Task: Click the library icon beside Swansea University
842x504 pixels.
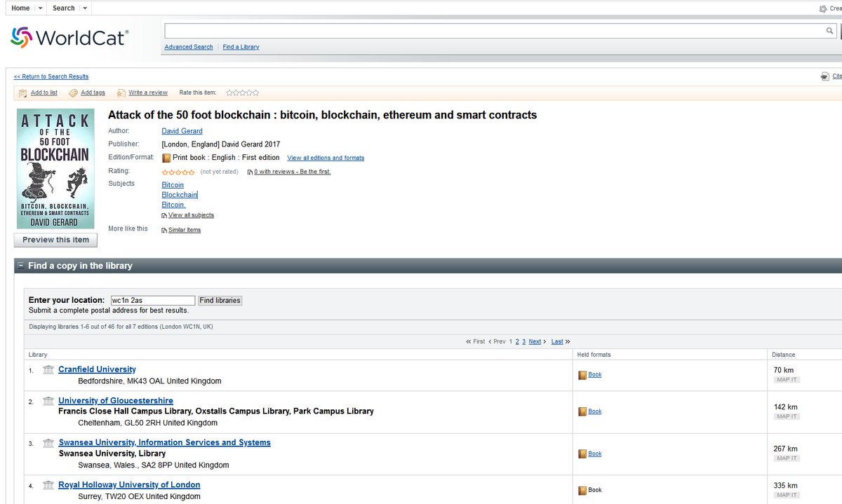Action: point(48,443)
